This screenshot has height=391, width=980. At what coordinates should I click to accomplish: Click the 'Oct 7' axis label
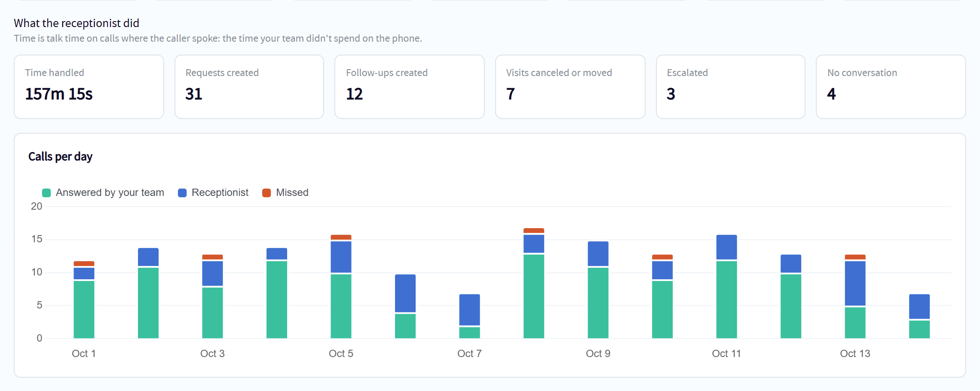pyautogui.click(x=469, y=354)
